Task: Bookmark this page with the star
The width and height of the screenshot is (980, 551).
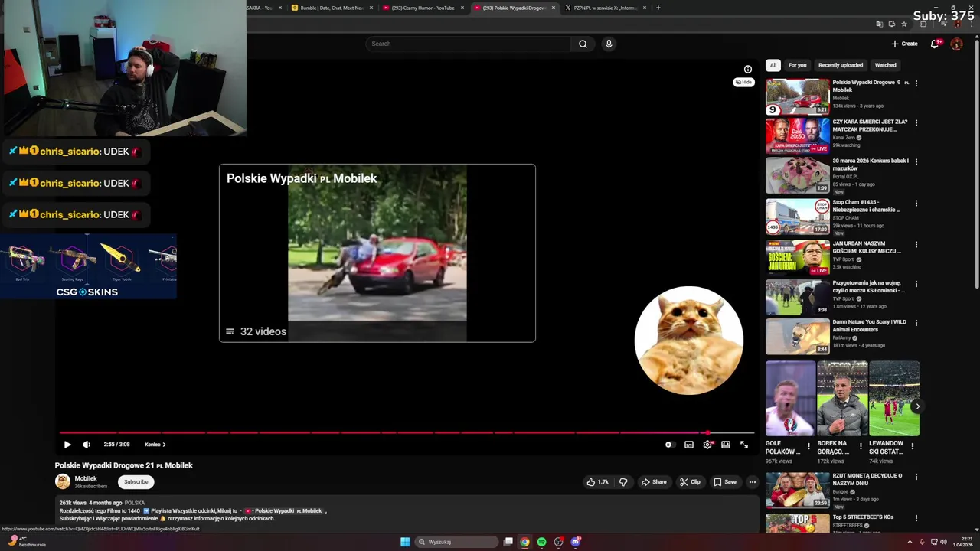Action: click(904, 24)
